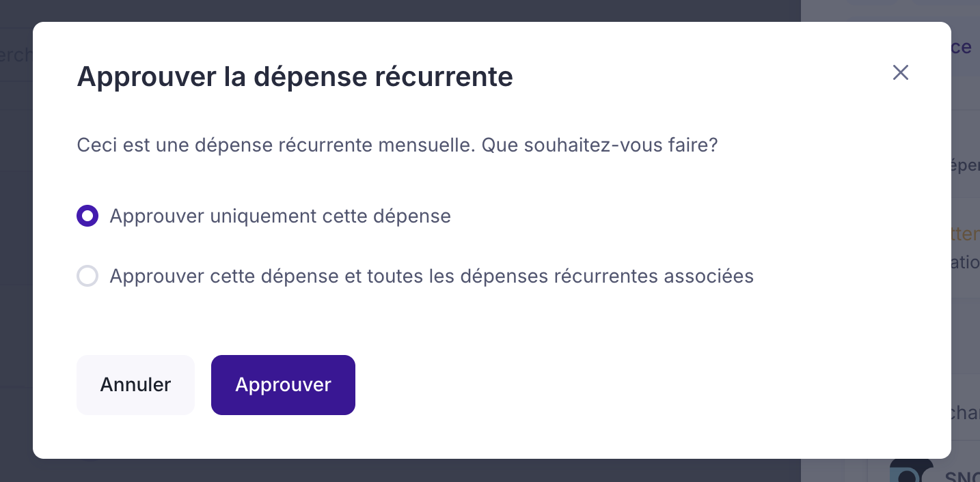The image size is (980, 482).
Task: Focus the dimmed search field behind the dialog
Action: (15, 55)
